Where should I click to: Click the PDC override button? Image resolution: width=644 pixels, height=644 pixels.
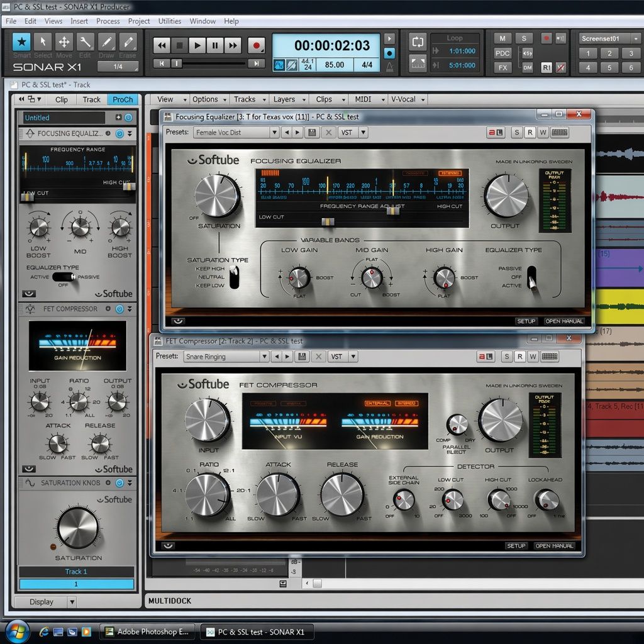coord(502,53)
